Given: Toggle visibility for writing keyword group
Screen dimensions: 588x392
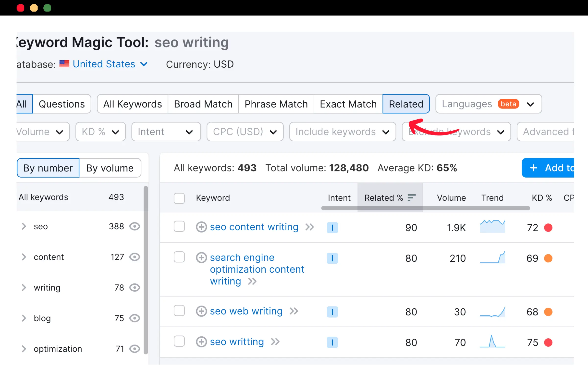Looking at the screenshot, I should 134,288.
